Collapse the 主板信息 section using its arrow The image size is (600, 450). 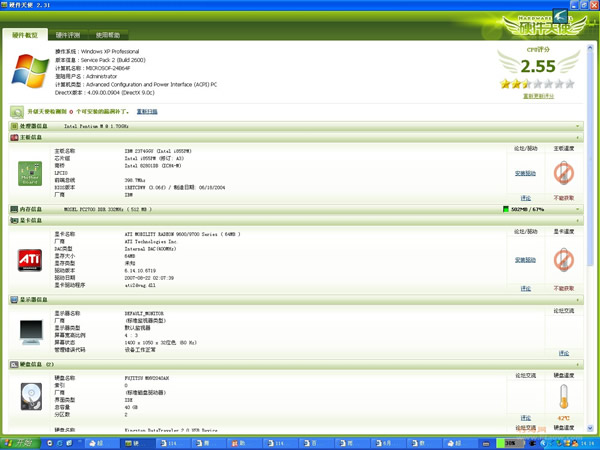577,137
